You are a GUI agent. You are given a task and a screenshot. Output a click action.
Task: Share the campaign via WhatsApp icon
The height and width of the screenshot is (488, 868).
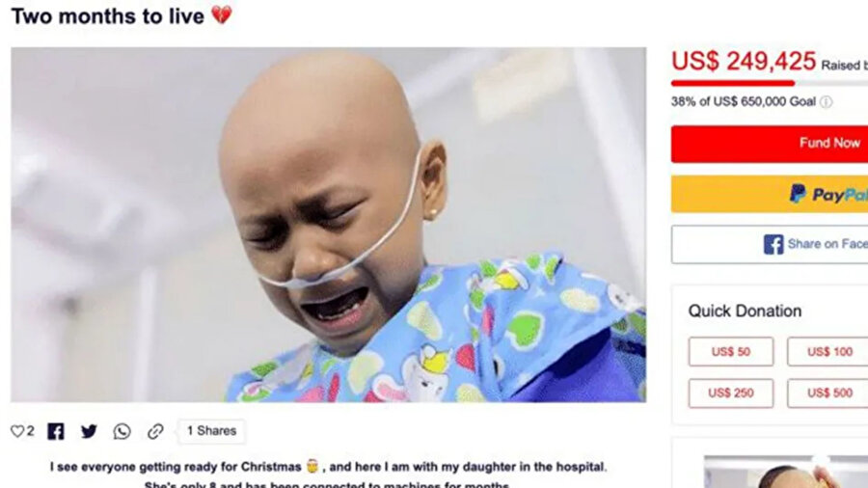click(x=122, y=431)
